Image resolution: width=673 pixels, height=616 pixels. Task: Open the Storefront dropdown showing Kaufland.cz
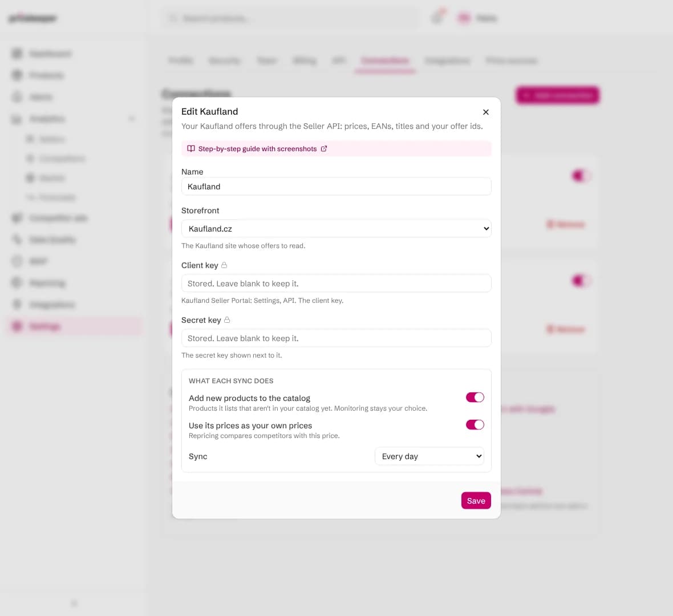click(x=336, y=228)
